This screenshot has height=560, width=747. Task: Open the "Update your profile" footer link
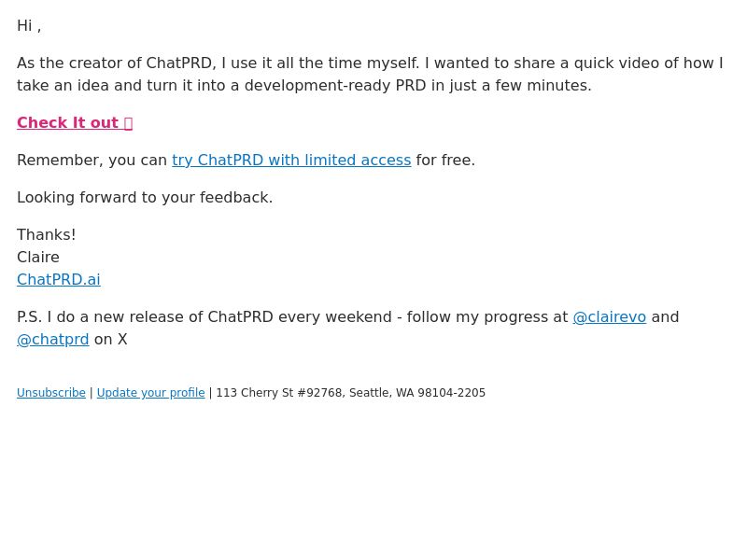tap(150, 393)
